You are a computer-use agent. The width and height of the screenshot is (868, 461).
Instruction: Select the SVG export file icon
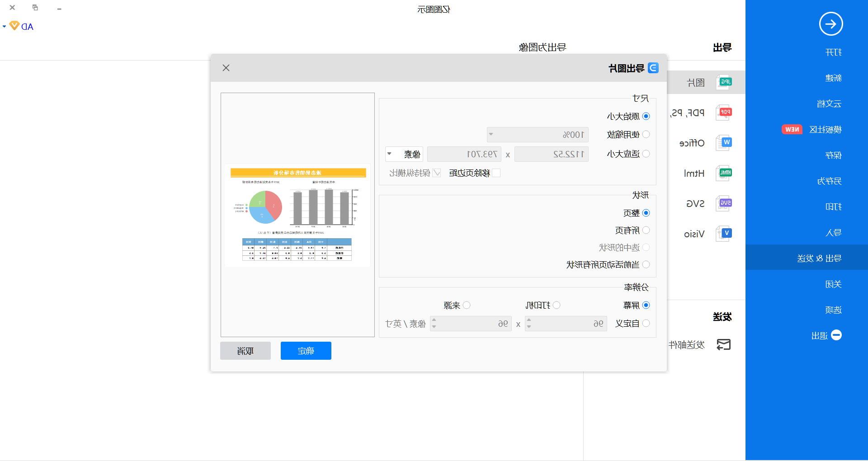coord(724,203)
